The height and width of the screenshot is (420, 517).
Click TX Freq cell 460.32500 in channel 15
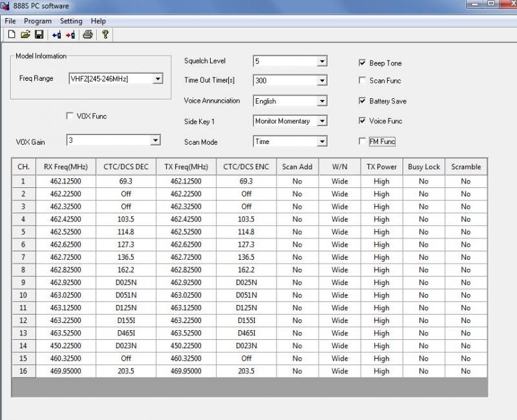186,359
